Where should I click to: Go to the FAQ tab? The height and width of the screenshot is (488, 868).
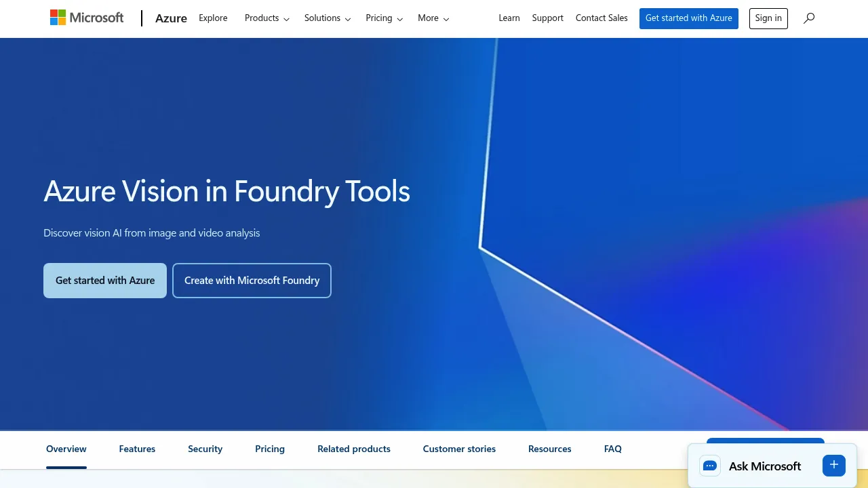tap(613, 449)
